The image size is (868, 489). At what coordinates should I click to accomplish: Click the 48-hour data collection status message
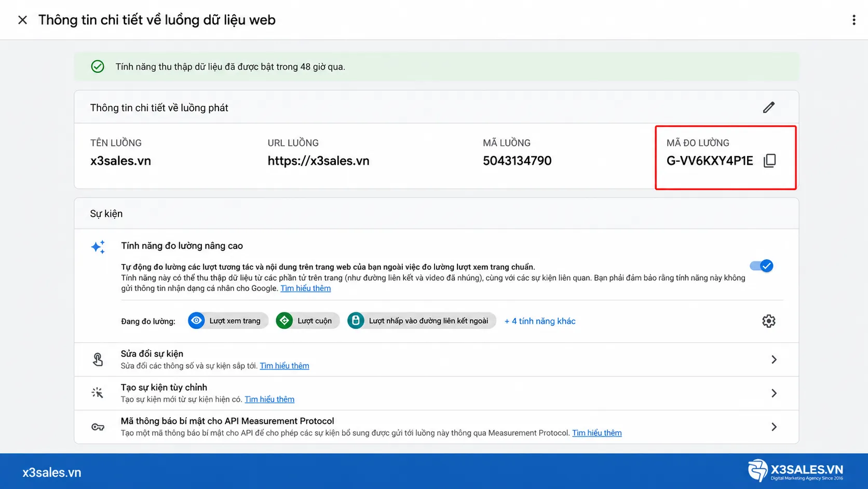pos(230,67)
